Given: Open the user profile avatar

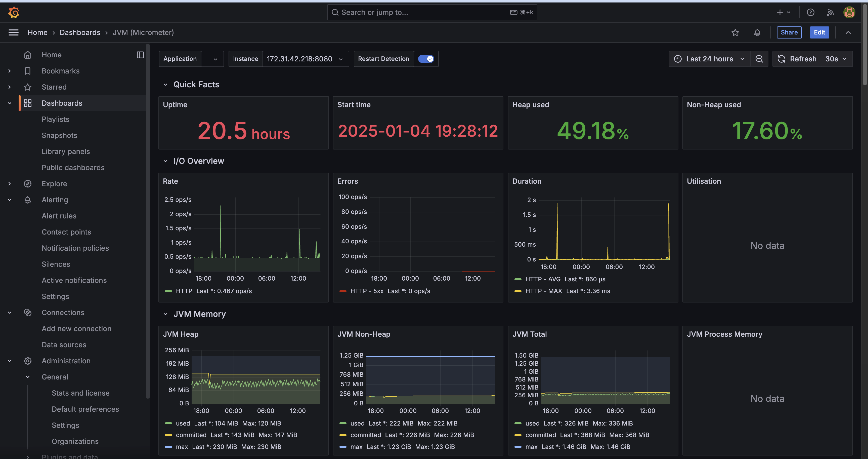Looking at the screenshot, I should point(849,13).
